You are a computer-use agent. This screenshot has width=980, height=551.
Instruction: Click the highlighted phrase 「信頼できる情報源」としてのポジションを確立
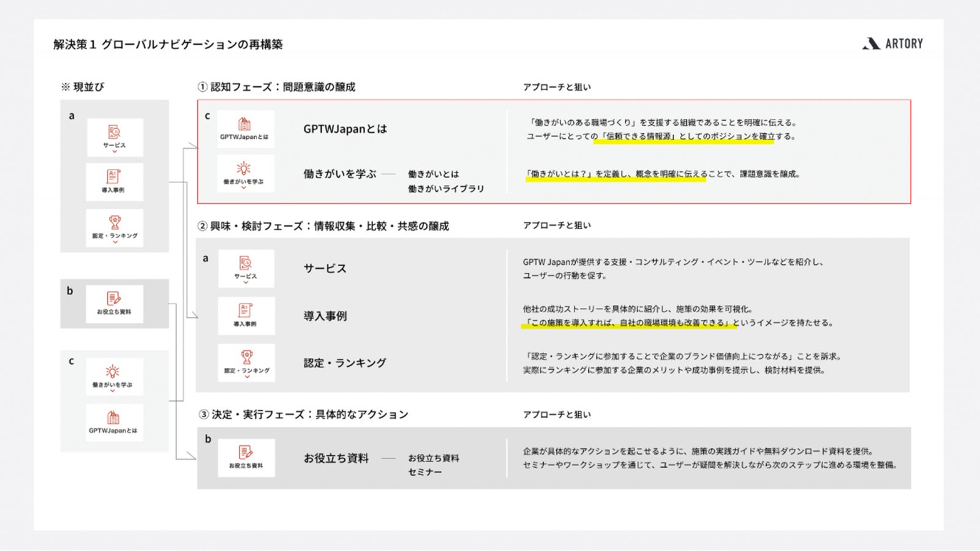687,137
